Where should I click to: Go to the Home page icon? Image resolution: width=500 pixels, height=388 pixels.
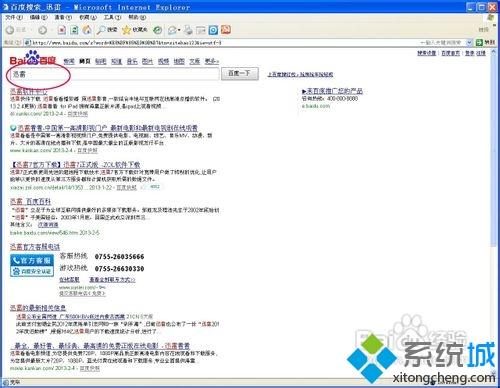click(x=87, y=30)
